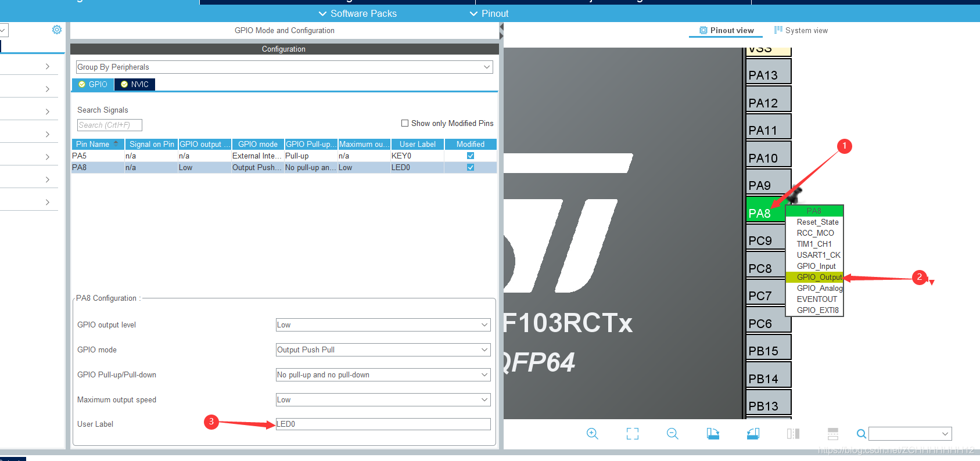Click the NVIC tab status icon
Viewport: 980px width, 461px height.
124,84
